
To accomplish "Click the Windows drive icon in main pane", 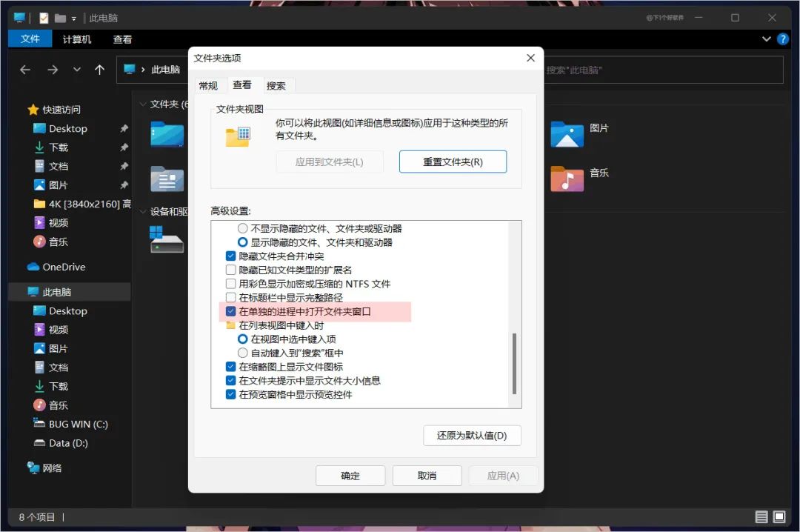I will (x=167, y=239).
